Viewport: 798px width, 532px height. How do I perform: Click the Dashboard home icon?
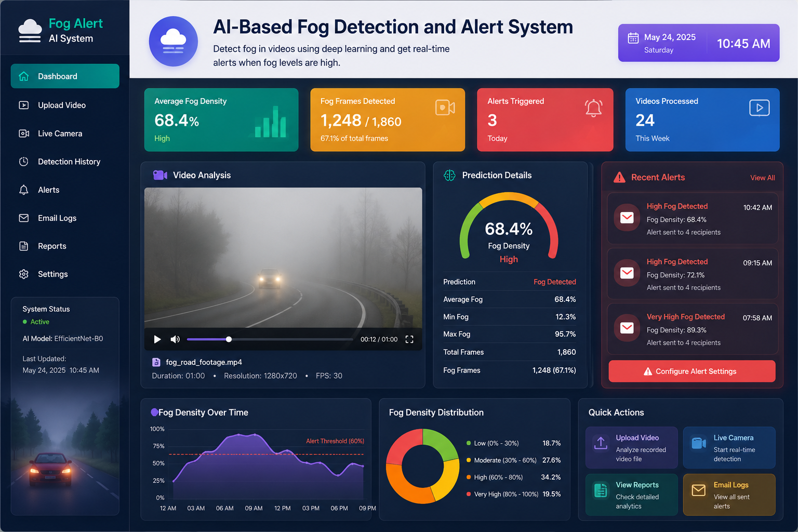pyautogui.click(x=24, y=76)
